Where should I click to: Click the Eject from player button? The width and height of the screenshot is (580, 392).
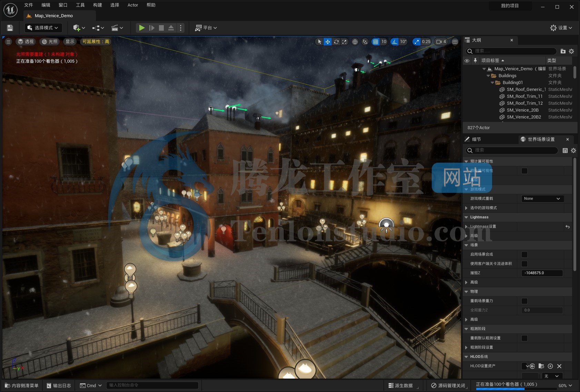tap(171, 28)
